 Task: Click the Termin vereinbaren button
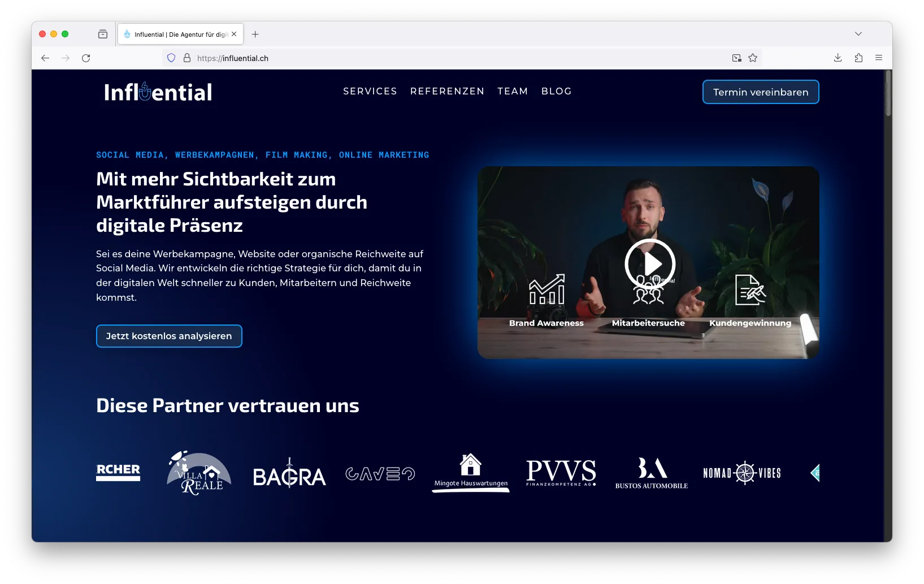(x=760, y=92)
